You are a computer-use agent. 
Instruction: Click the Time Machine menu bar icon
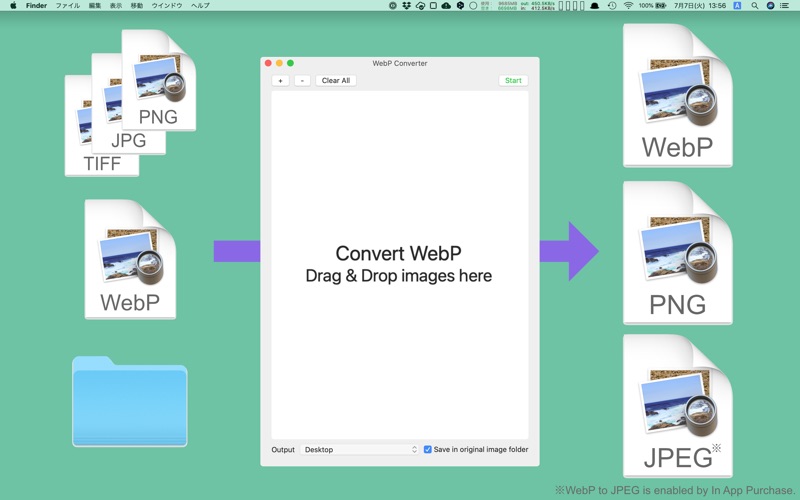(x=612, y=6)
